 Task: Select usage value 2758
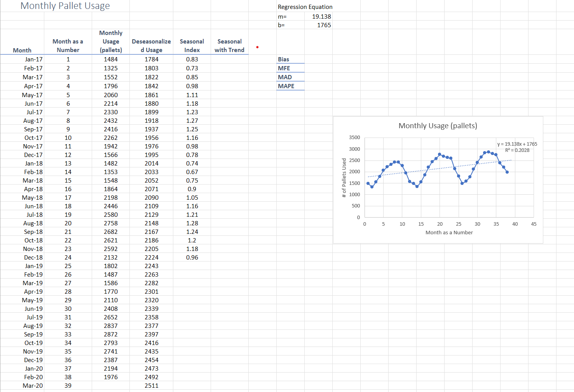click(x=111, y=223)
